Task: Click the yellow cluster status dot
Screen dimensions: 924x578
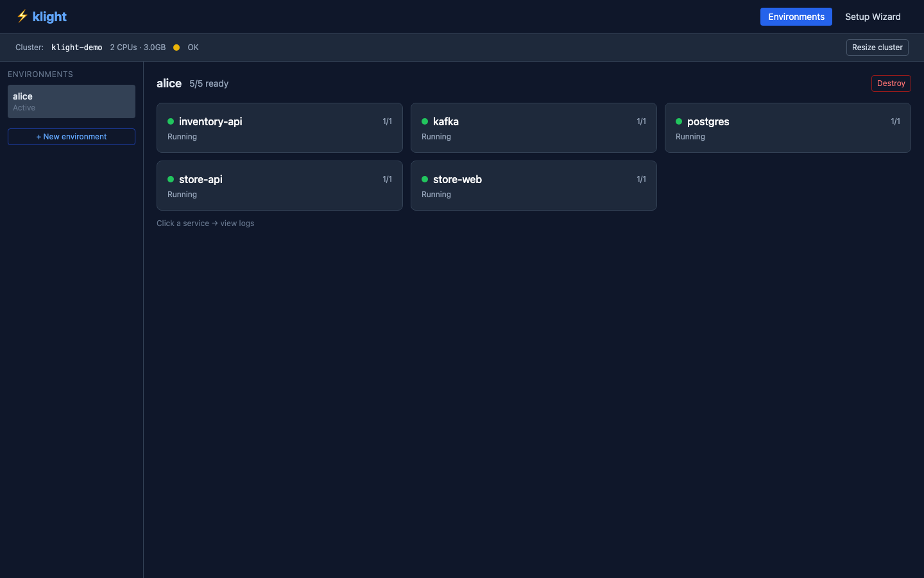Action: [176, 48]
